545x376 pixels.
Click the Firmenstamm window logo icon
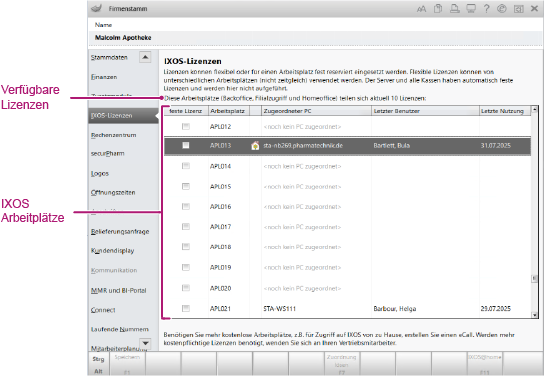[x=96, y=8]
